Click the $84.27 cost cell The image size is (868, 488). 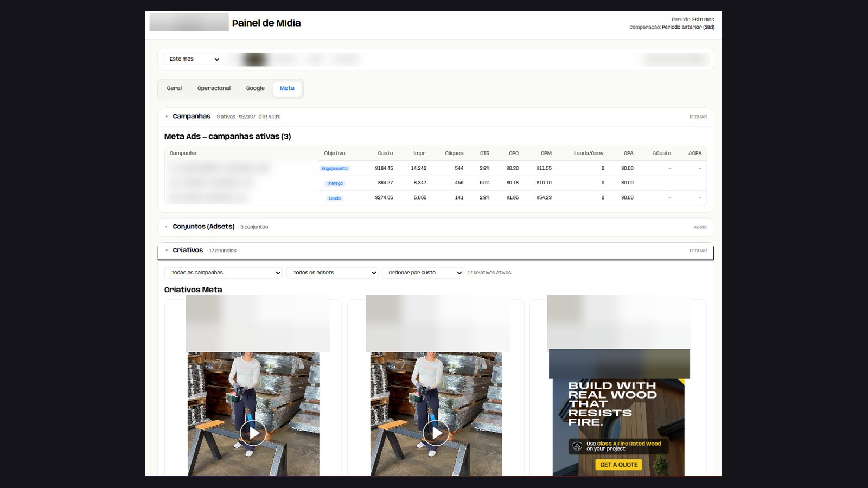[386, 183]
